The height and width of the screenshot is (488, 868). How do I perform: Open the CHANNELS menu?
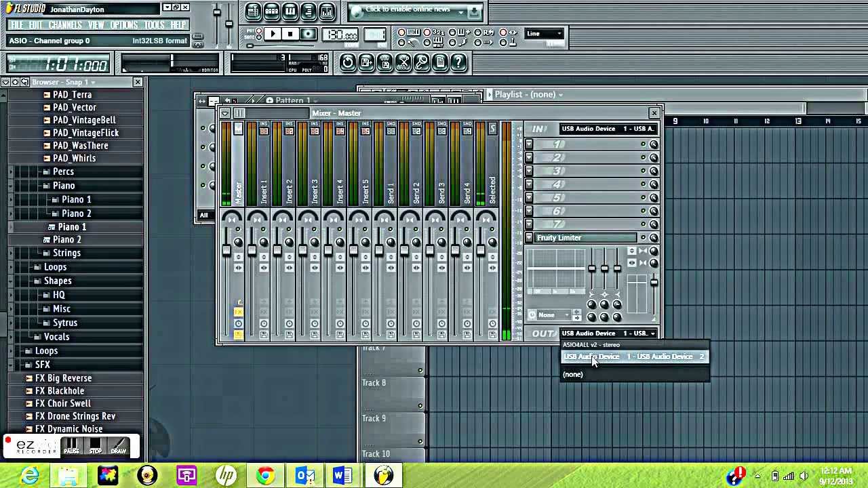[66, 25]
